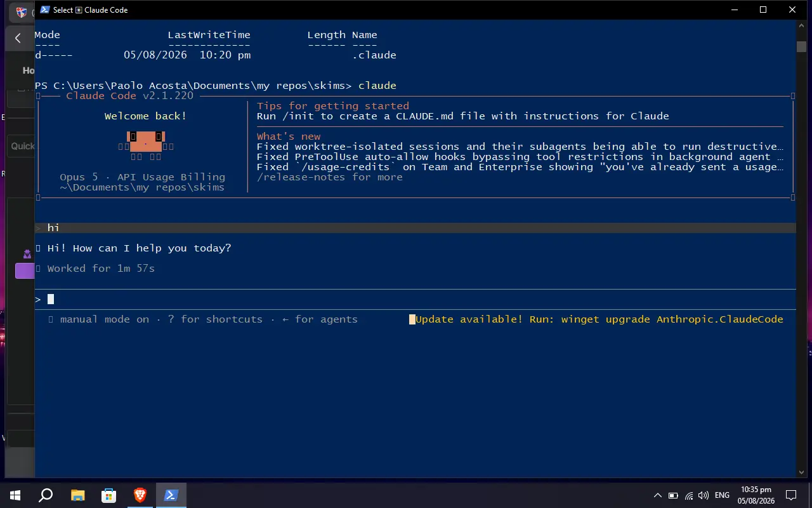Open the Windows Start menu
Screen dimensions: 812x508
[15, 495]
